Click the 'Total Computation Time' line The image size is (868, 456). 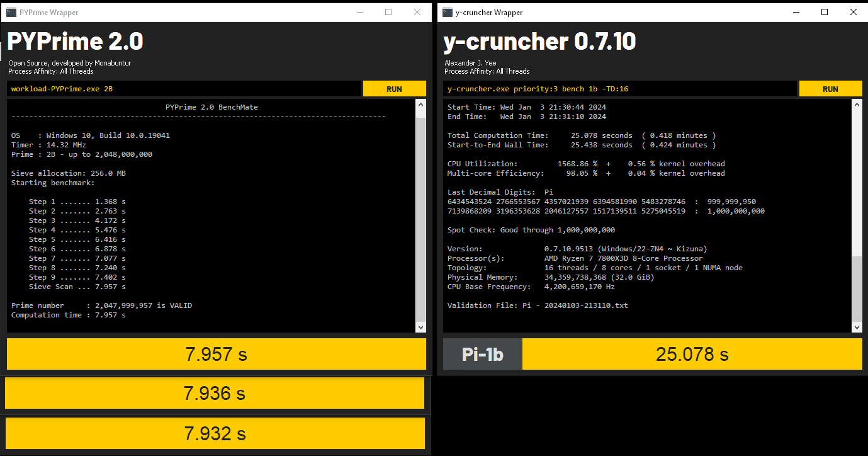click(x=582, y=135)
